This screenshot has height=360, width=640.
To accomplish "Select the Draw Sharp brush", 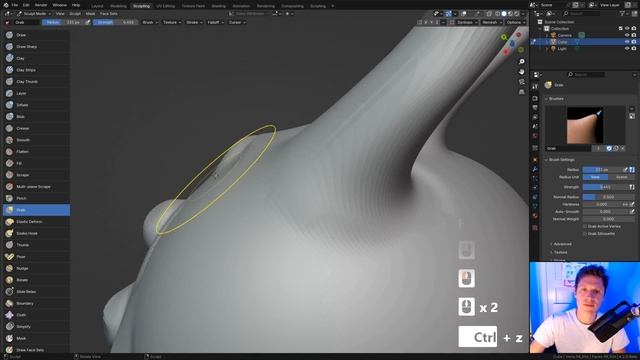I will 36,47.
